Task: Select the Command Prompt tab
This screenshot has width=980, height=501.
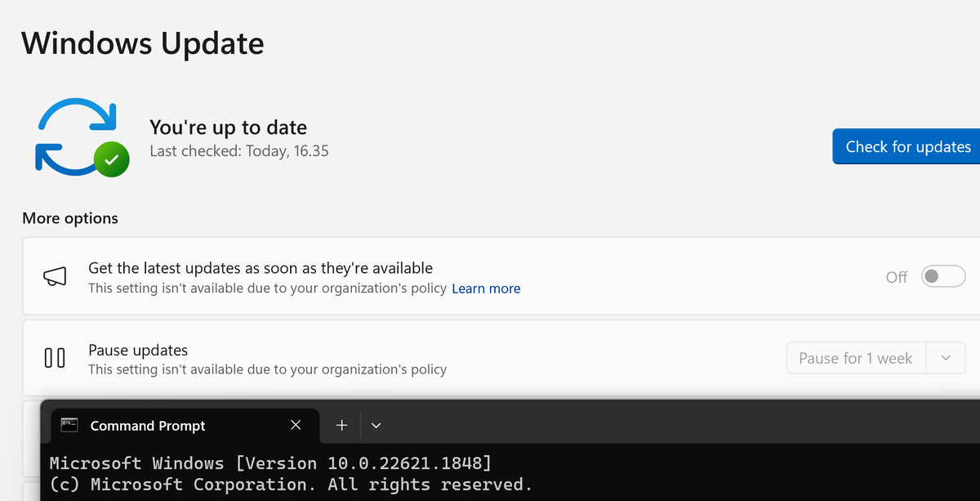Action: (x=185, y=426)
